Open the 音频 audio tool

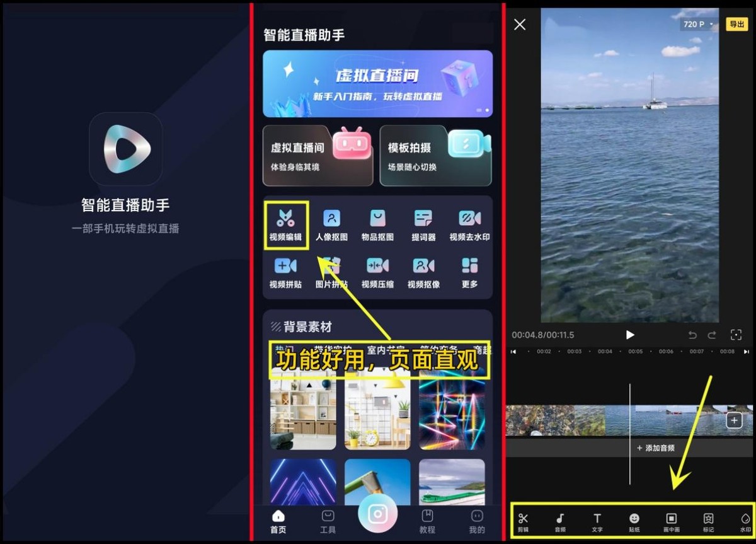click(x=561, y=522)
